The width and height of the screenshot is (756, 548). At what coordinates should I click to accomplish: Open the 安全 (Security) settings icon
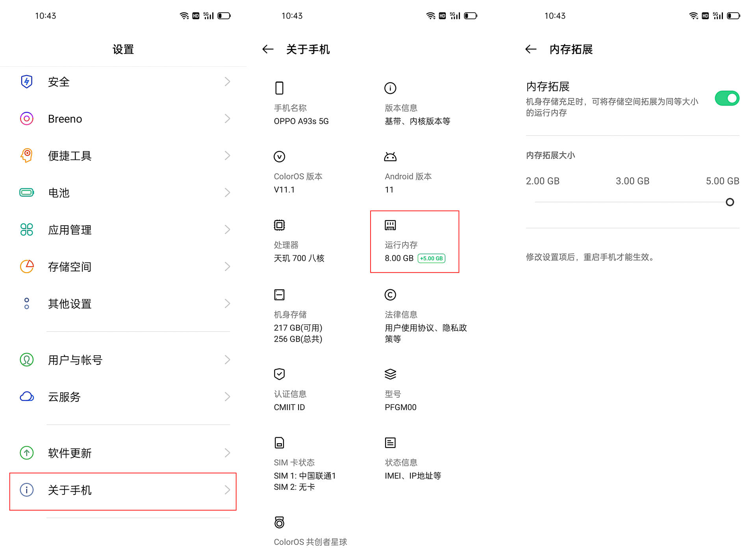26,82
